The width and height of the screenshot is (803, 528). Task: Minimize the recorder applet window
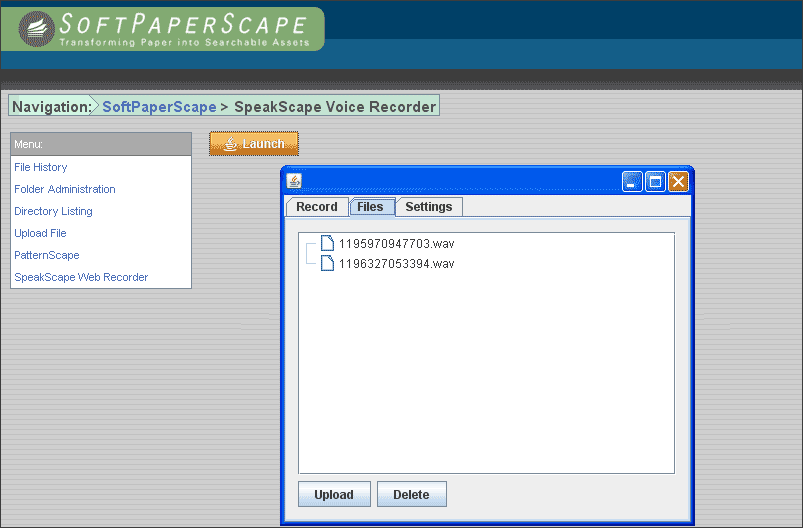coord(632,181)
